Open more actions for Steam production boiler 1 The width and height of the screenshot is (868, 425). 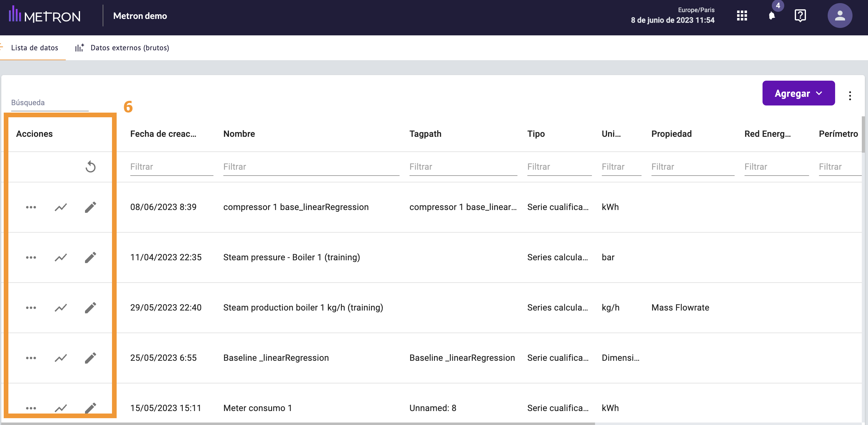(31, 308)
